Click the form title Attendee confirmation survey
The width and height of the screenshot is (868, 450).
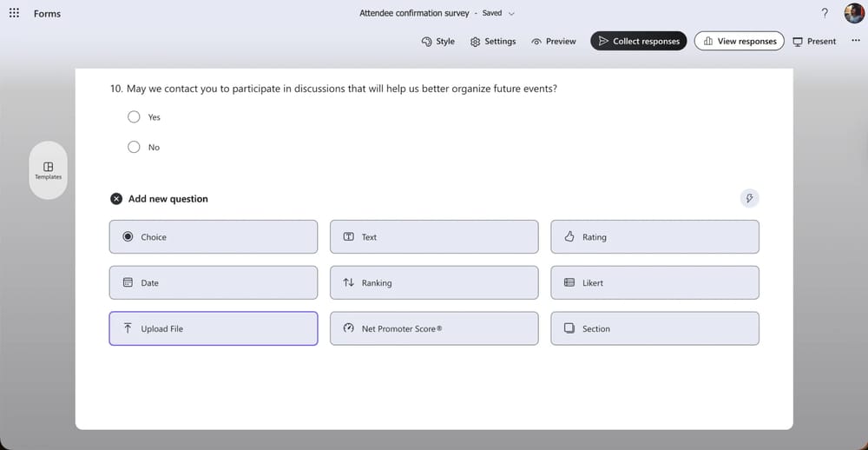414,13
